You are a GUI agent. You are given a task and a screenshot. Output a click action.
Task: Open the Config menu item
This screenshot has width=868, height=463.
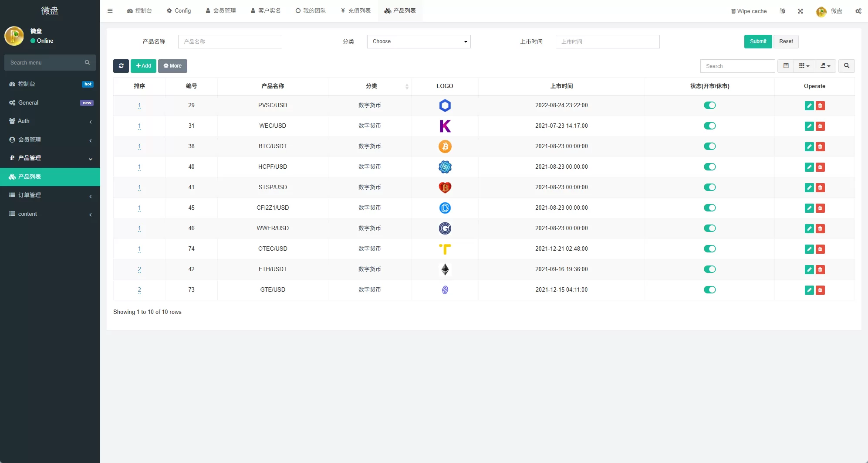(179, 10)
